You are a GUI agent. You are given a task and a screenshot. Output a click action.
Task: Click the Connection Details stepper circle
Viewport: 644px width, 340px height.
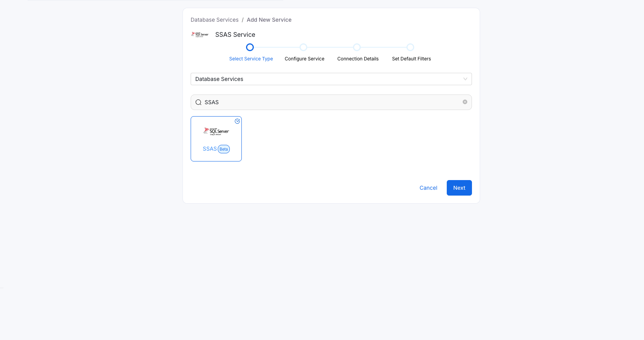tap(356, 47)
